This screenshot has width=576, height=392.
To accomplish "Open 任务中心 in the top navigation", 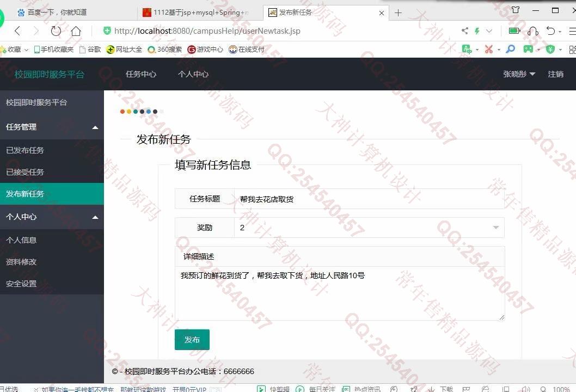I will pos(141,74).
